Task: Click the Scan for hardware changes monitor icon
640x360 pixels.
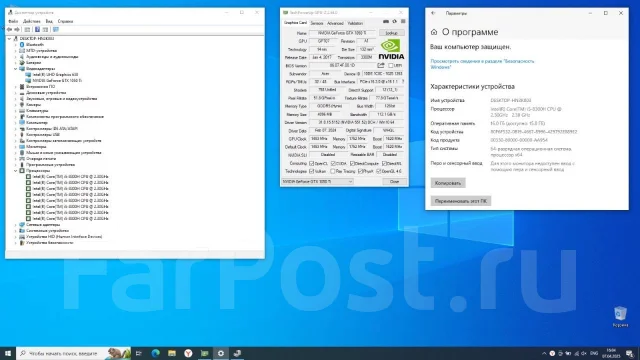Action: 56,29
